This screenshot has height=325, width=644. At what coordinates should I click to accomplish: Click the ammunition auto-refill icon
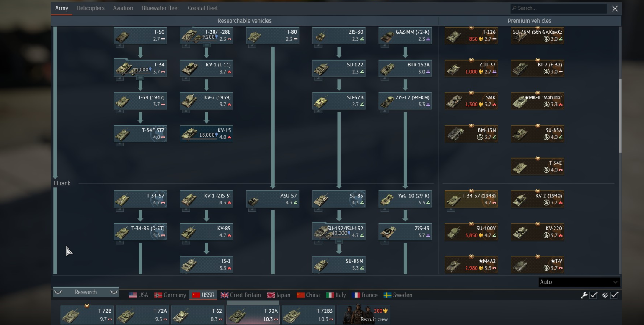pyautogui.click(x=605, y=295)
